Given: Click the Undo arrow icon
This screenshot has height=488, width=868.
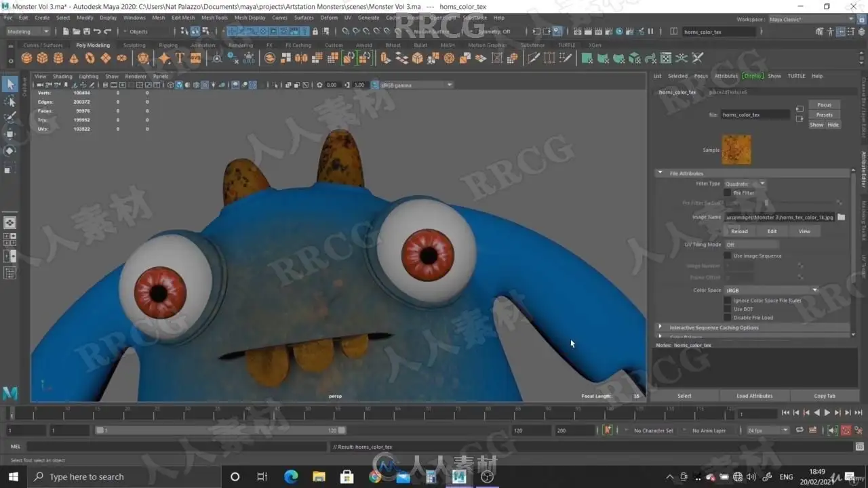Looking at the screenshot, I should pyautogui.click(x=97, y=31).
